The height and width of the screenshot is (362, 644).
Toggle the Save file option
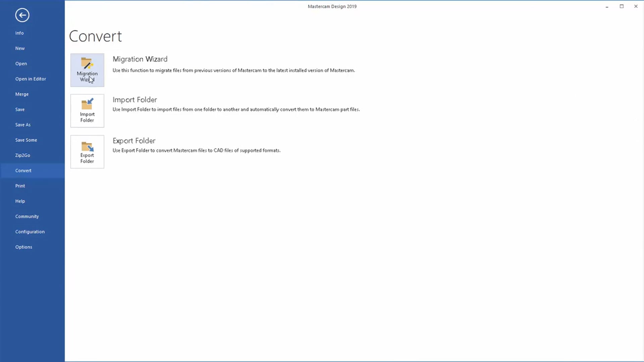20,109
